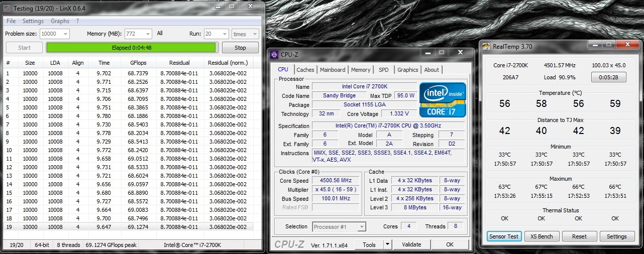
Task: Open the Settings menu in LinX
Action: [x=33, y=21]
